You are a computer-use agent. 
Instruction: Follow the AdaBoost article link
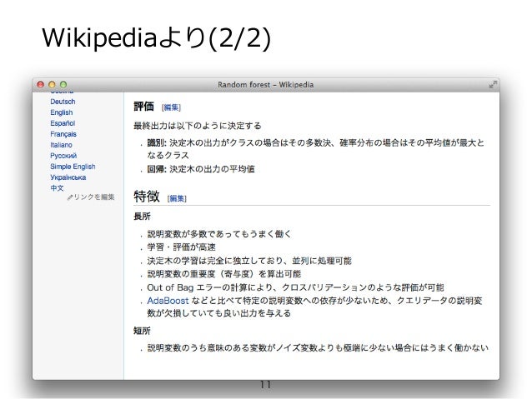pos(168,301)
